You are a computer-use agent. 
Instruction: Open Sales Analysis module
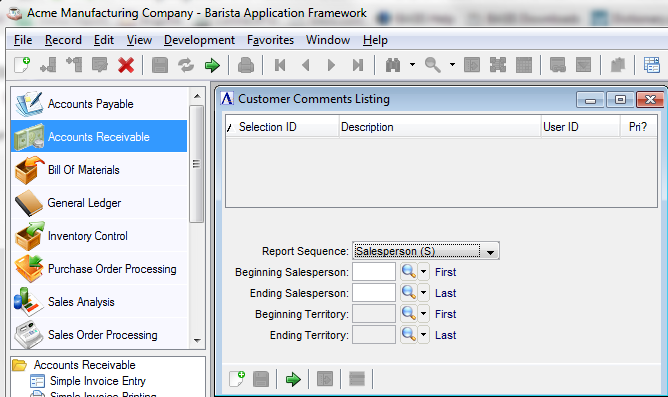pos(99,302)
